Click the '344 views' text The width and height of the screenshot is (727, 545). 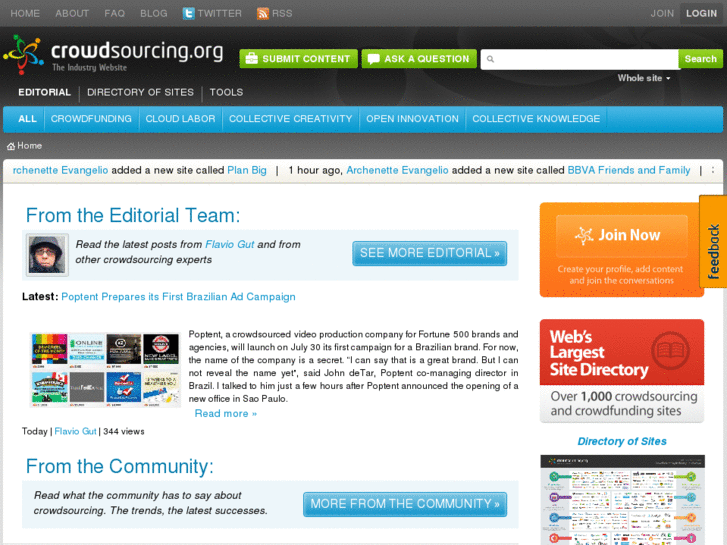[x=124, y=431]
